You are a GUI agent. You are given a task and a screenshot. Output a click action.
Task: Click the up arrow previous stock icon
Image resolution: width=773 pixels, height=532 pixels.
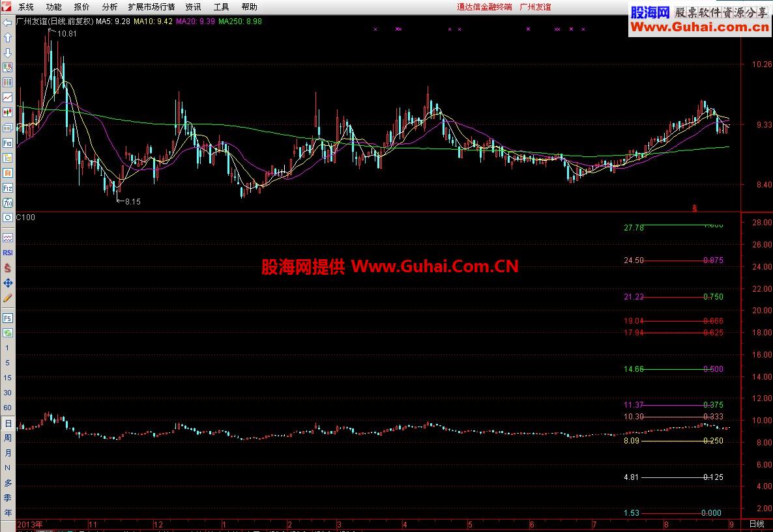[x=7, y=37]
